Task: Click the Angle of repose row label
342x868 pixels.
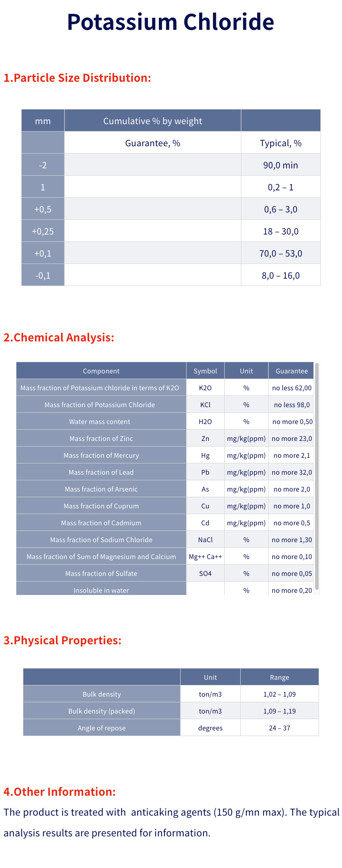Action: pyautogui.click(x=102, y=728)
